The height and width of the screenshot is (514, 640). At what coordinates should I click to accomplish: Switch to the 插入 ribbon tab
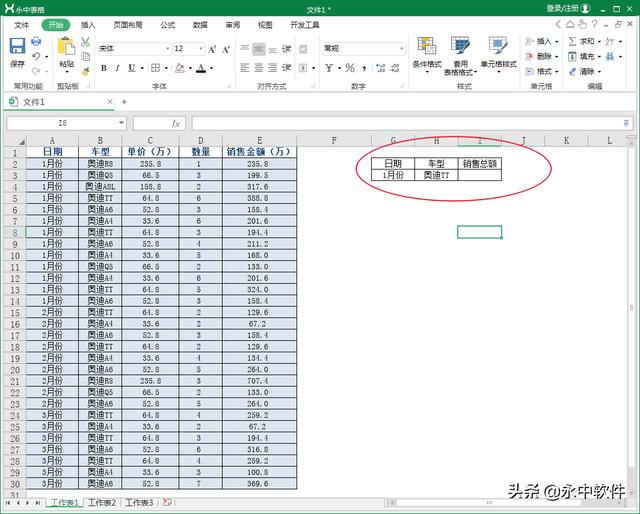click(x=88, y=25)
